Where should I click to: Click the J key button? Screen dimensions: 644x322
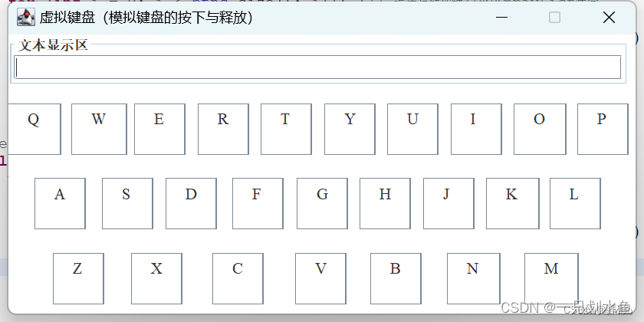449,203
